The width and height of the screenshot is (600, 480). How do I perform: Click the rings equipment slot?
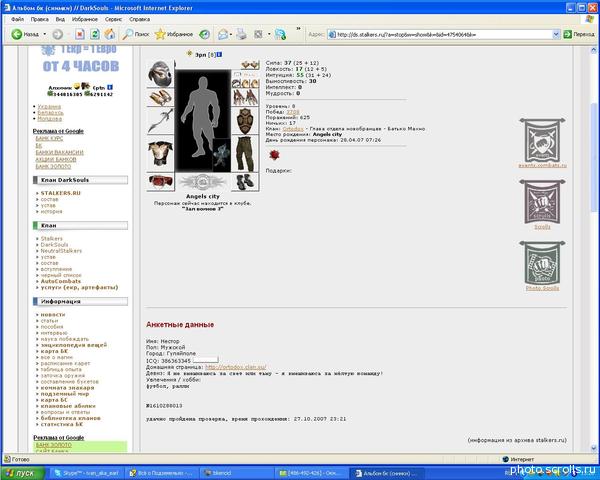[x=245, y=83]
